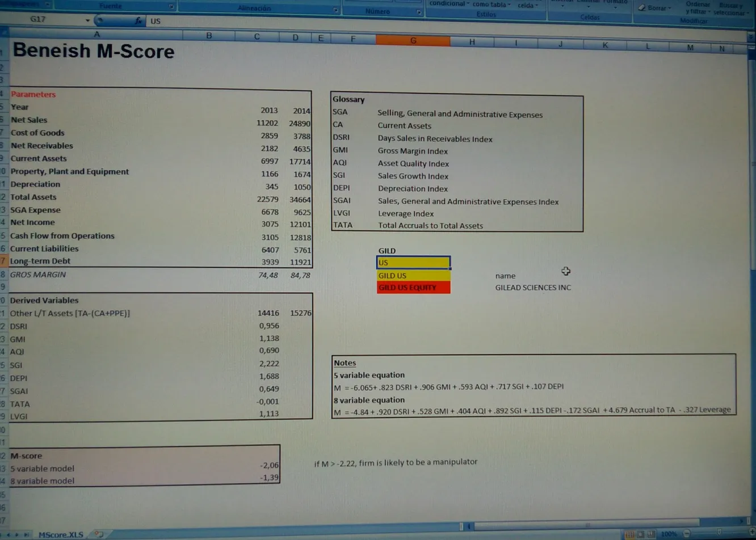Click the Select All corner button
The image size is (756, 540).
click(4, 33)
